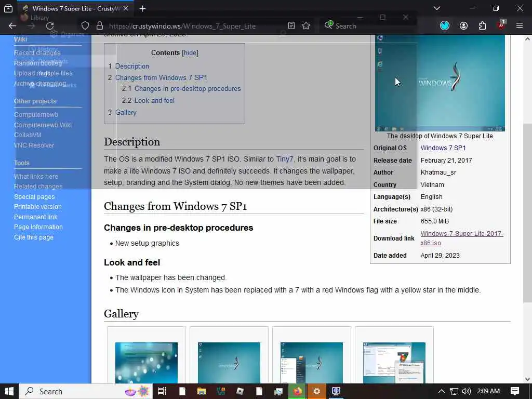Open the volume speaker tray icon
This screenshot has width=532, height=399.
[467, 391]
